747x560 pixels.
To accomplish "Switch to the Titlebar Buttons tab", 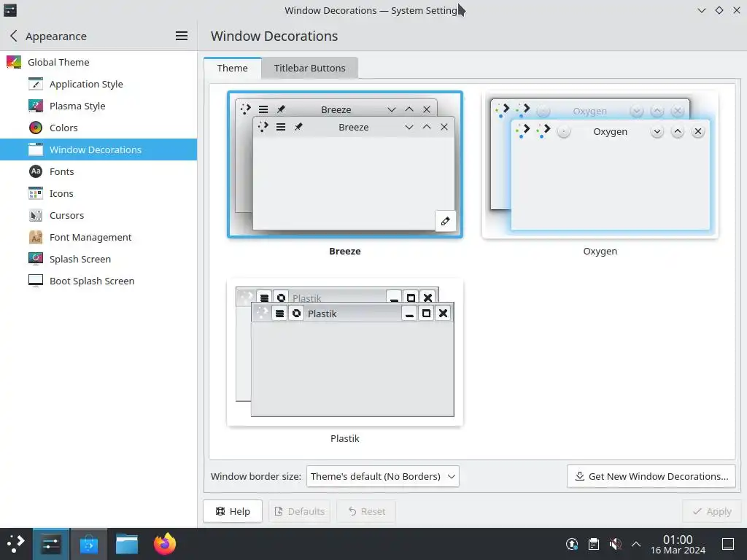I will tap(309, 68).
